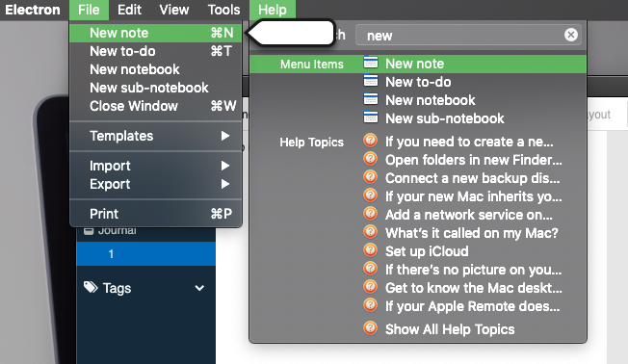
Task: Click question icon beside 'Add a network service on...'
Action: [371, 214]
